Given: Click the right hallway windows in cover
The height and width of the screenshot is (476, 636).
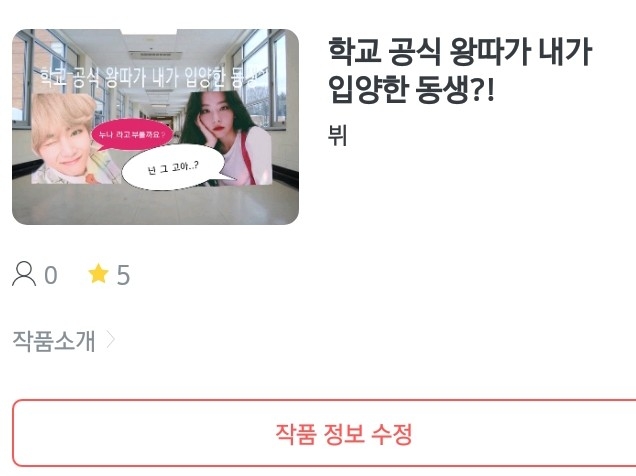Looking at the screenshot, I should (264, 77).
